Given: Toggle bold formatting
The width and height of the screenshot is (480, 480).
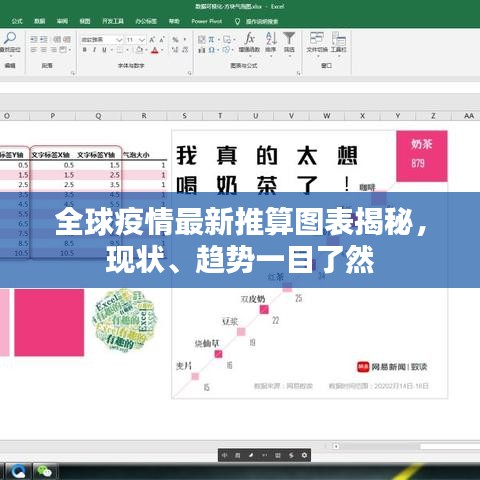Looking at the screenshot, I should [x=85, y=50].
